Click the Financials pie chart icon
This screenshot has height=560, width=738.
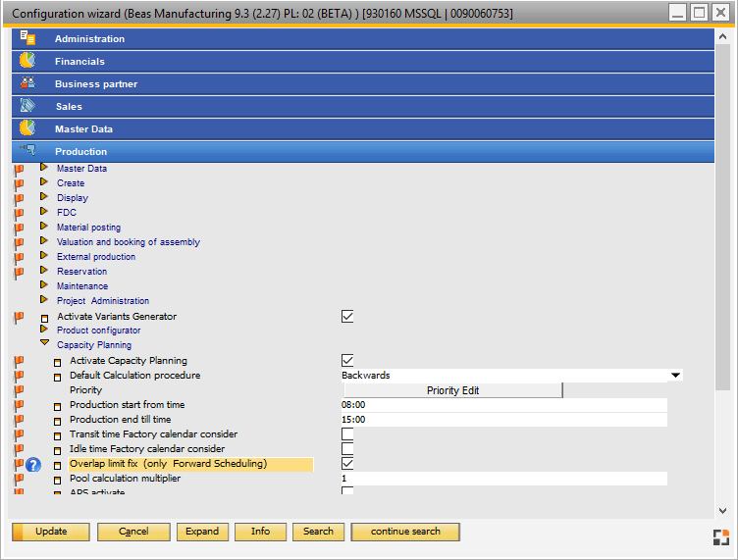pos(26,61)
